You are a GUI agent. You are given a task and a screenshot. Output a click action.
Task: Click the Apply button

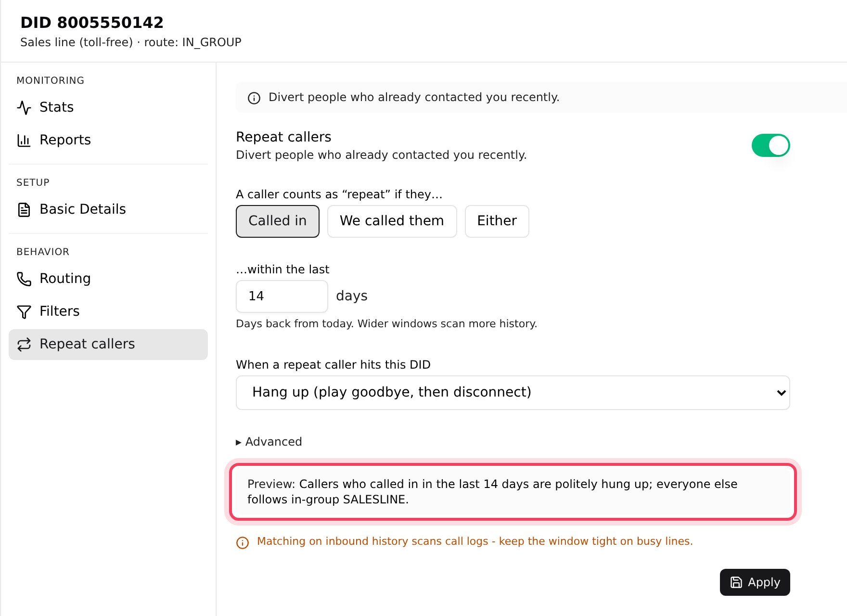(755, 582)
